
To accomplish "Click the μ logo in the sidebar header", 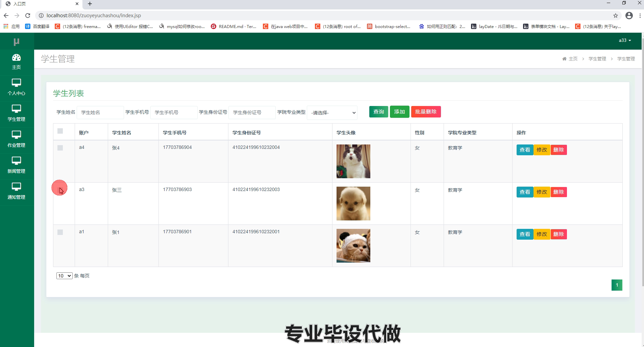I will pyautogui.click(x=16, y=42).
